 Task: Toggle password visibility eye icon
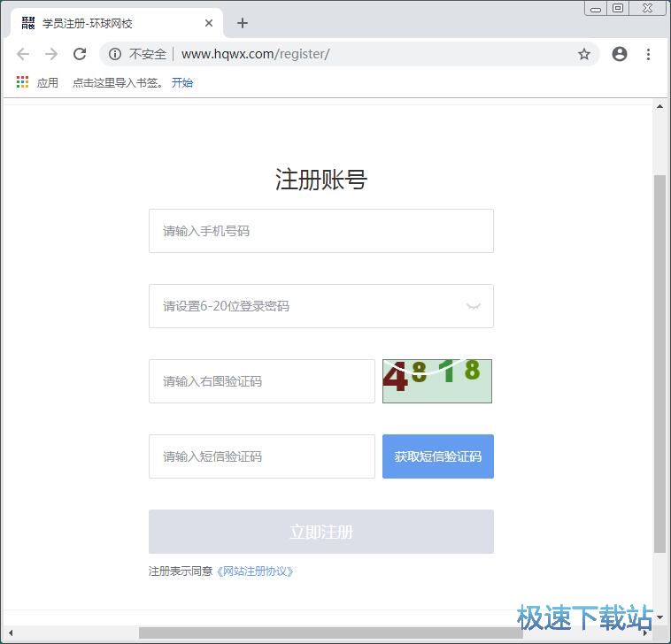(x=474, y=306)
